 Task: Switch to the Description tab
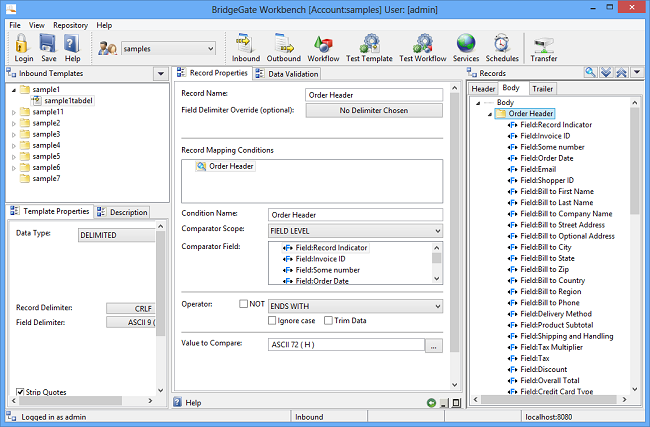pyautogui.click(x=123, y=212)
